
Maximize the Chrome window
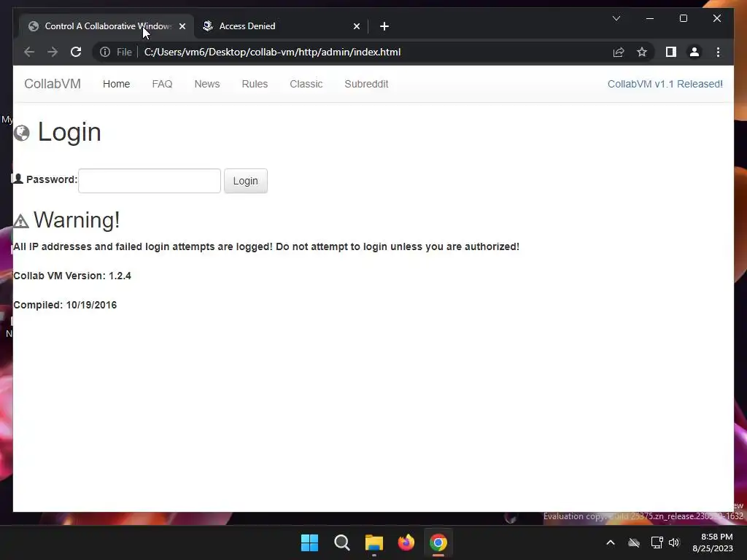[x=683, y=18]
